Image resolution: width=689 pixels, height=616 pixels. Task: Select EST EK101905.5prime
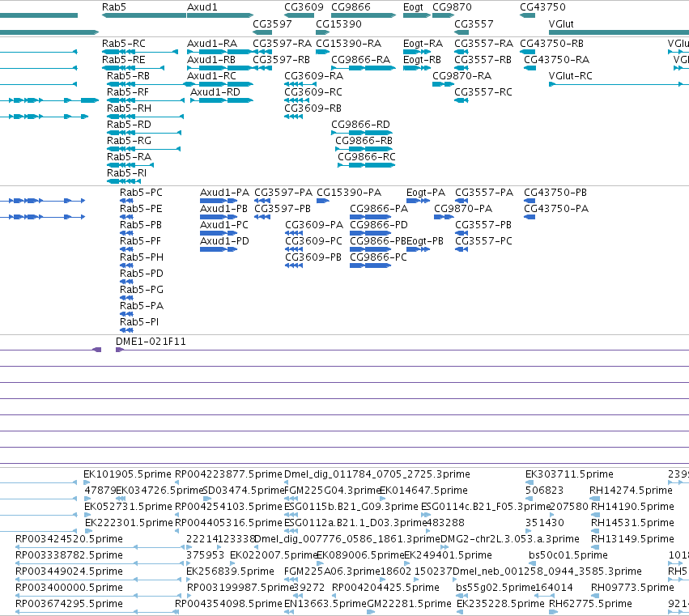point(127,474)
